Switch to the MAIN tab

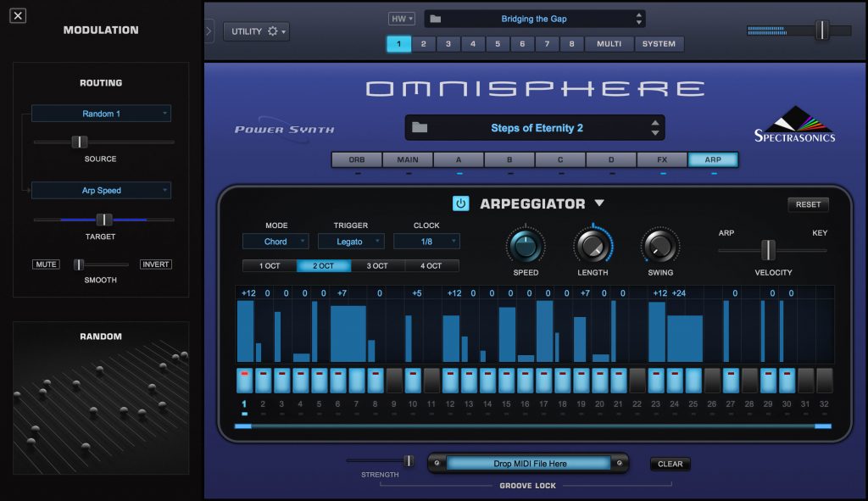click(x=408, y=159)
